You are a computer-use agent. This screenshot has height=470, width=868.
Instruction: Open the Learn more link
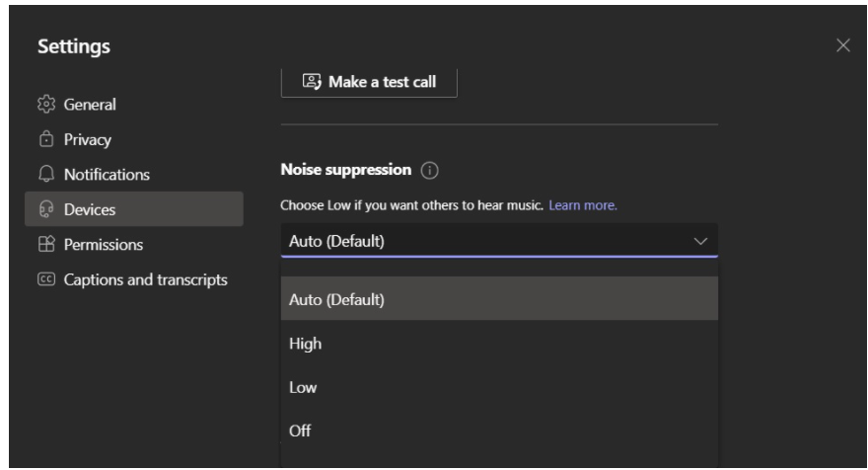tap(583, 205)
